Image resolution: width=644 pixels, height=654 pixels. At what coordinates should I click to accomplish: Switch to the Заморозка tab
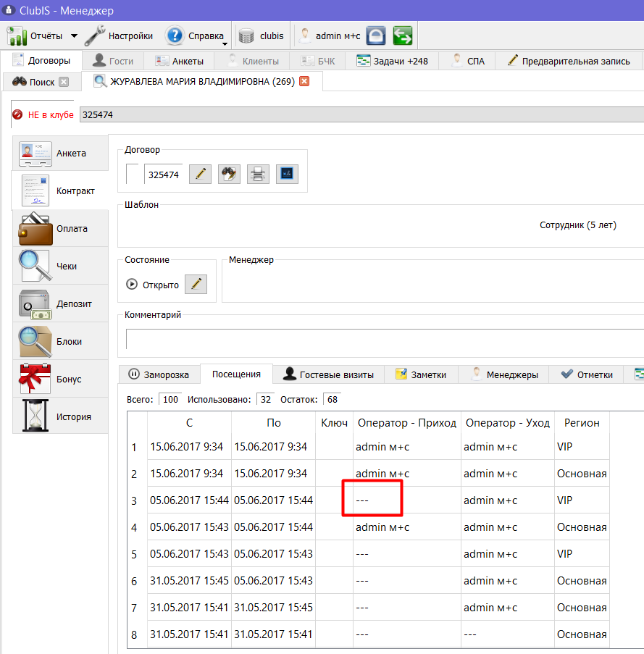pos(159,374)
